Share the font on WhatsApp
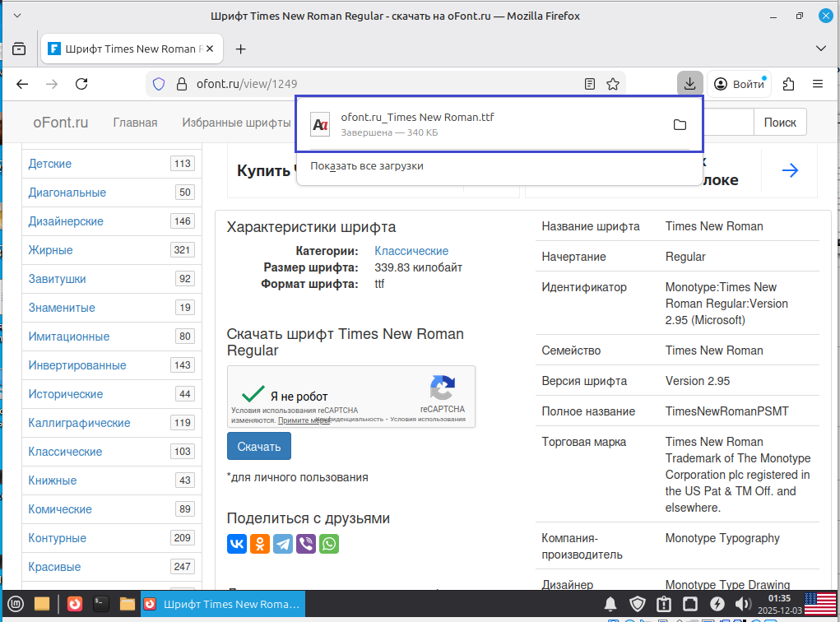Image resolution: width=840 pixels, height=622 pixels. click(x=329, y=544)
